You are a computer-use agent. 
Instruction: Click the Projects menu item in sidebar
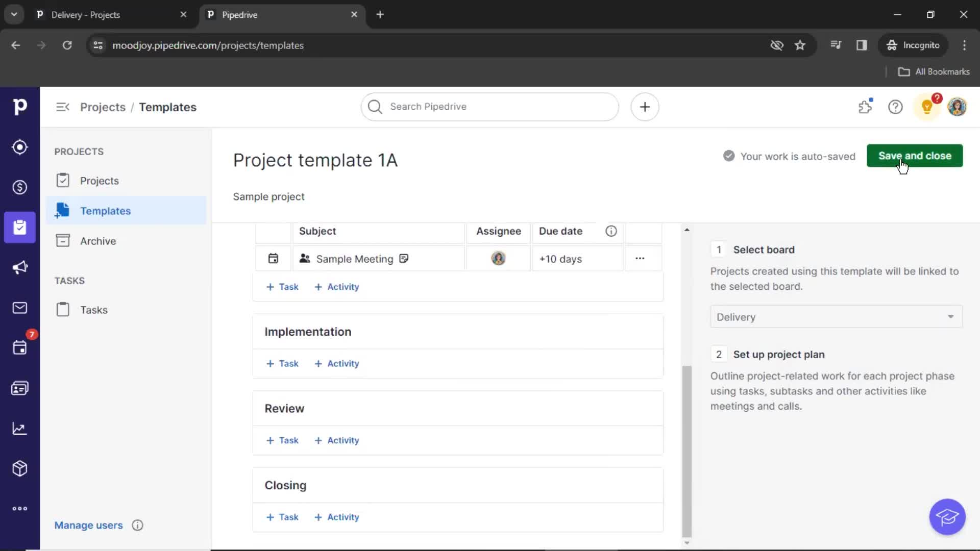click(100, 180)
